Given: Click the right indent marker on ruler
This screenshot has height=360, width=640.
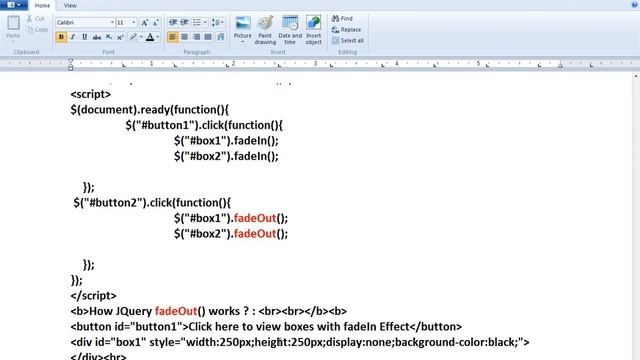Looking at the screenshot, I should (560, 65).
